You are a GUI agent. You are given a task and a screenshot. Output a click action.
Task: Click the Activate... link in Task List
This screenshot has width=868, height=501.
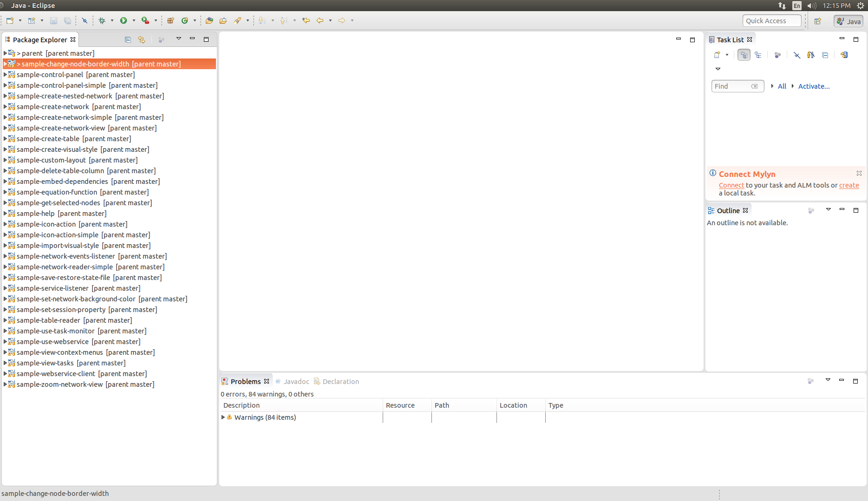point(814,86)
